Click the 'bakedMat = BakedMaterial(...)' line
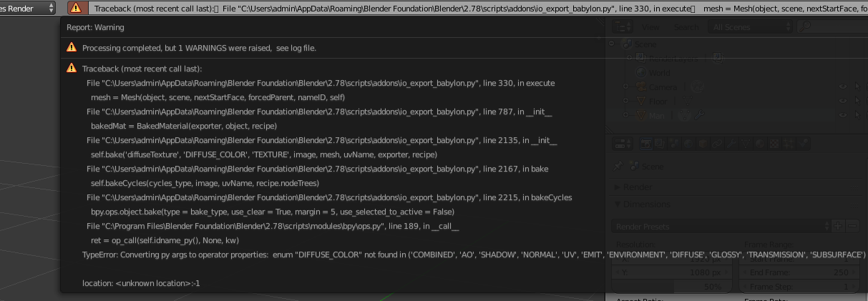The height and width of the screenshot is (301, 868). [184, 126]
